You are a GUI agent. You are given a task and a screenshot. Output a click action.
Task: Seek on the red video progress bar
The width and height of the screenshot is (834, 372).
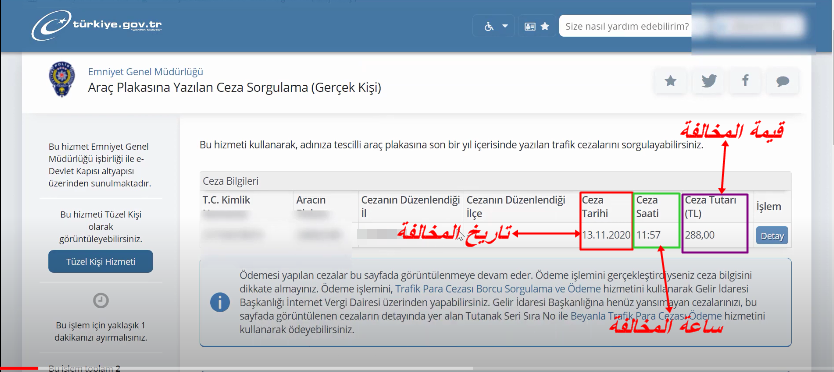[19, 369]
